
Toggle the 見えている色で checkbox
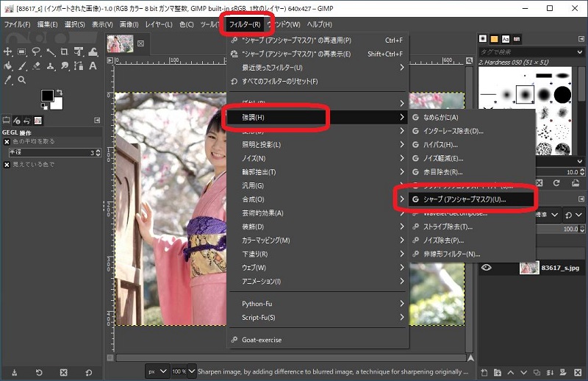7,164
